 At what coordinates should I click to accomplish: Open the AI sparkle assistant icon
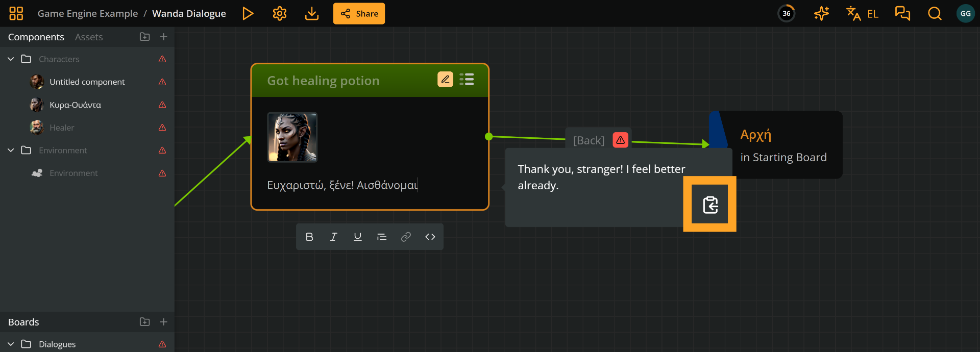821,13
